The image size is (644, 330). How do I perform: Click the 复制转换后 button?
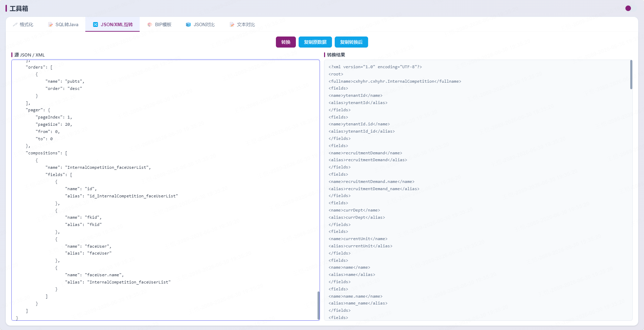(351, 42)
